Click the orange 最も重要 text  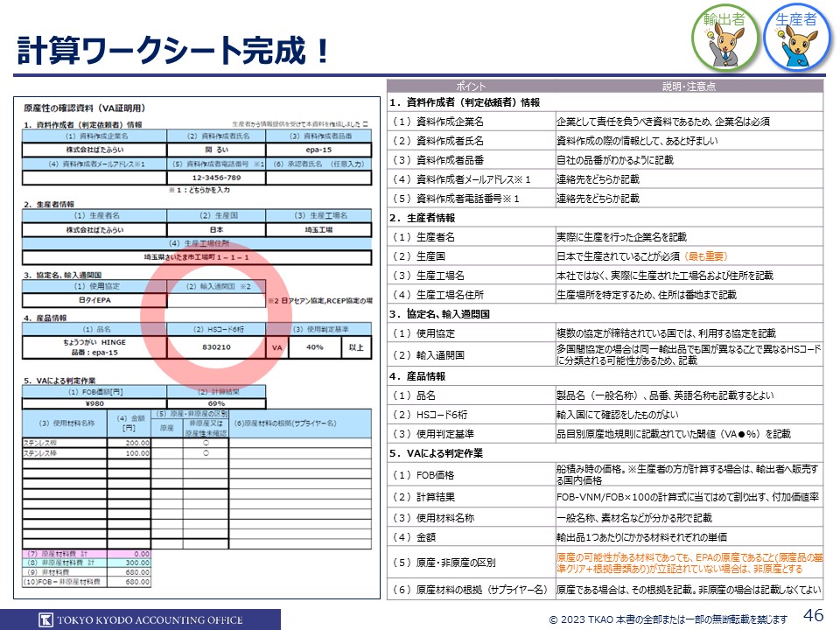[705, 256]
